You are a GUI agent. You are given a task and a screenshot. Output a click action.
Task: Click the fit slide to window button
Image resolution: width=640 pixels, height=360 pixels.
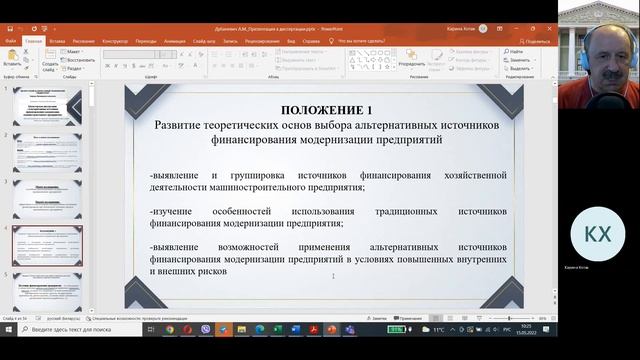(553, 318)
